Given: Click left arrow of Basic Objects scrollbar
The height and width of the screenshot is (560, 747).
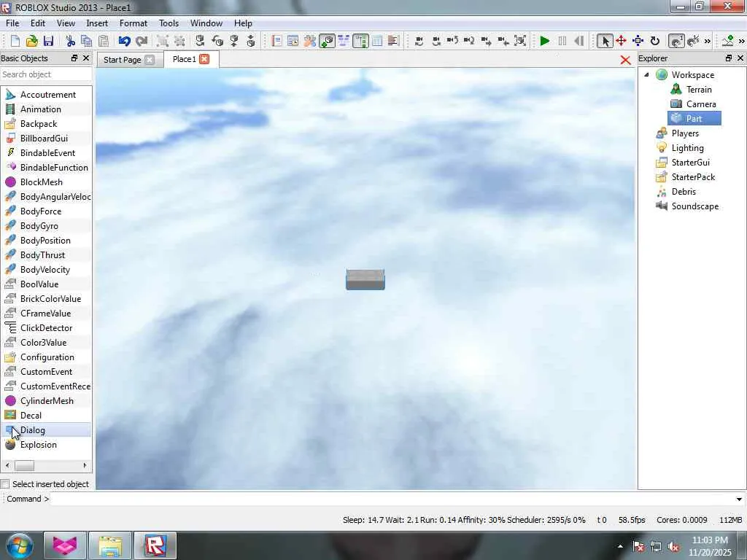Looking at the screenshot, I should (7, 466).
